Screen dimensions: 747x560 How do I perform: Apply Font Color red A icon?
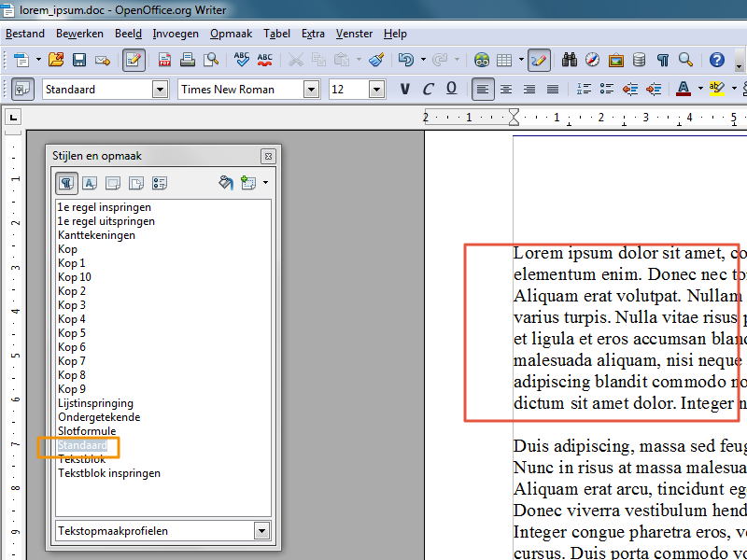tap(684, 89)
